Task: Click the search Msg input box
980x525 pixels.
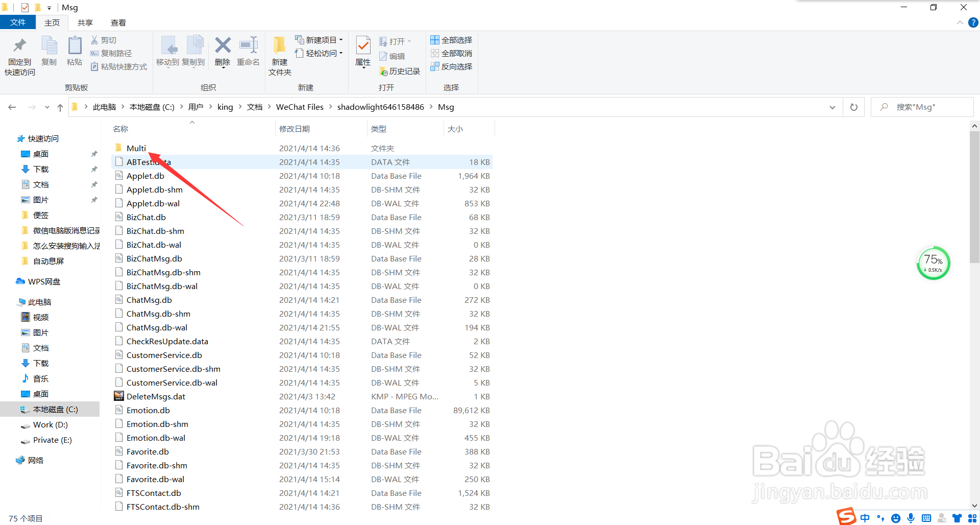Action: 922,107
